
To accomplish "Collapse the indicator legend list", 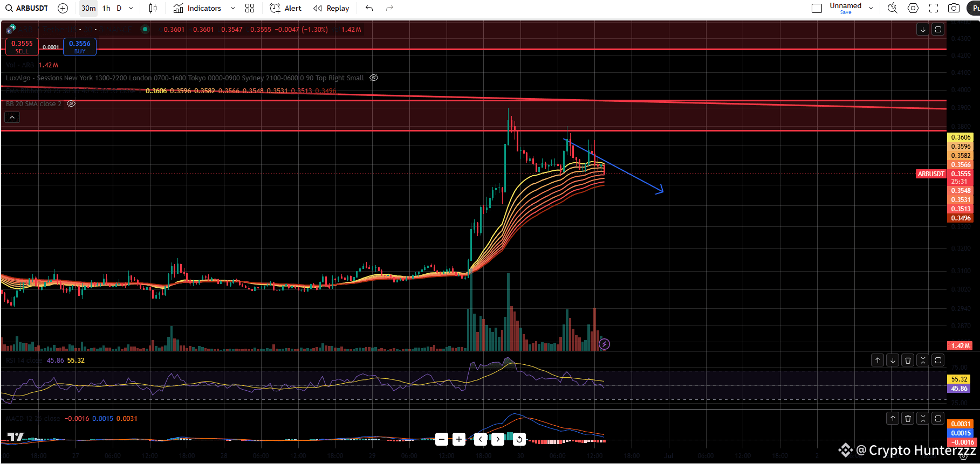I will (12, 117).
